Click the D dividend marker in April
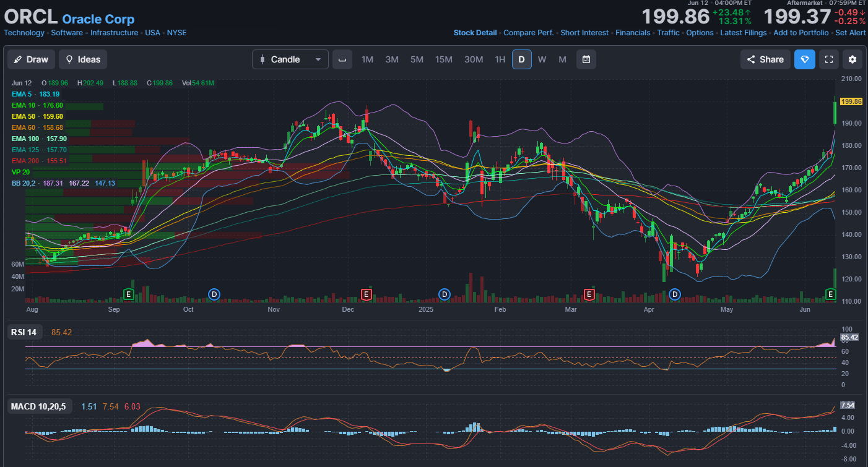868x467 pixels. click(x=675, y=294)
